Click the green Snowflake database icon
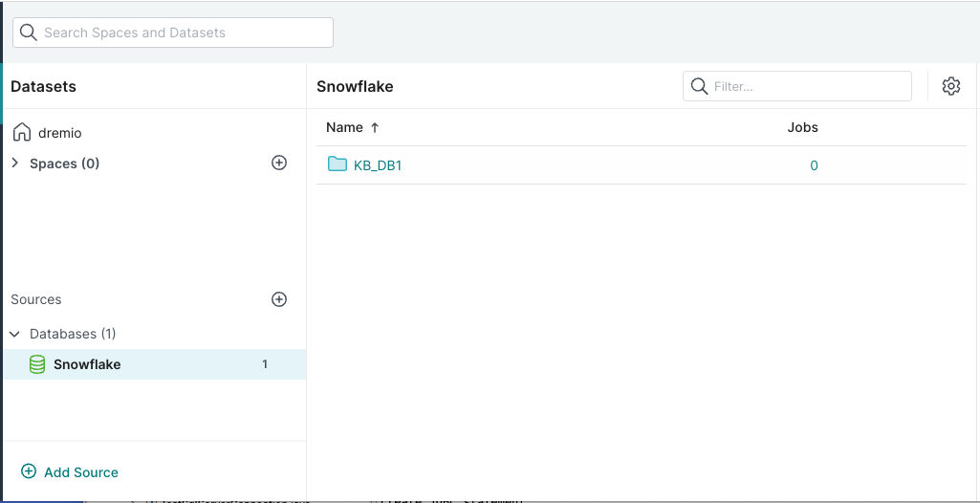Screen dimensions: 980x503 click(37, 364)
